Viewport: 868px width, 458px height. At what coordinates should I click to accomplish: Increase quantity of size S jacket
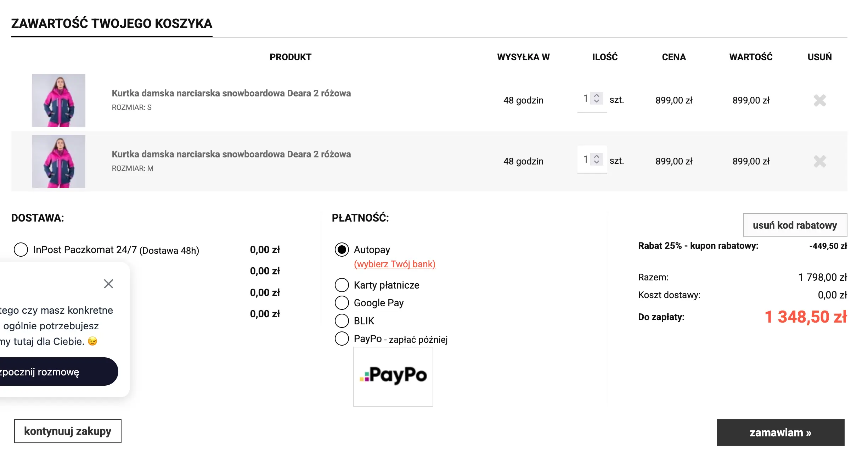[597, 95]
